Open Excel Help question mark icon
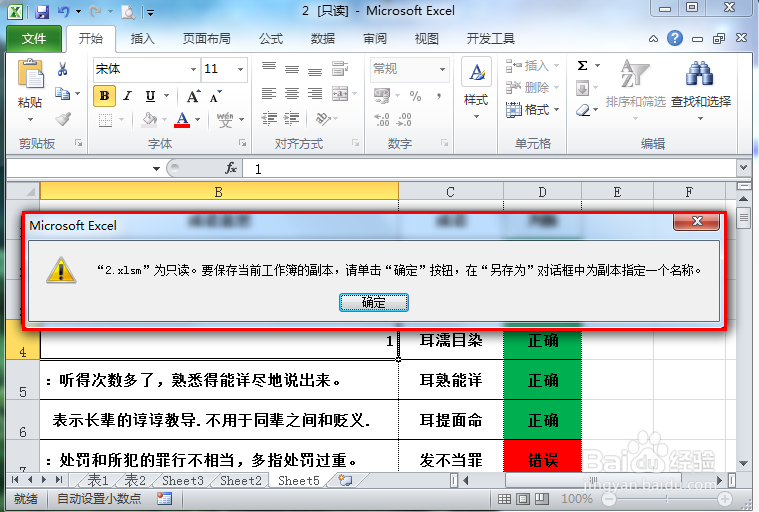 click(675, 38)
